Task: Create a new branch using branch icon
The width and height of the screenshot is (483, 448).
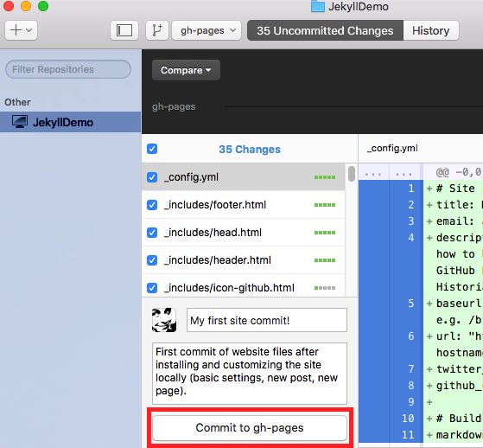Action: (157, 30)
